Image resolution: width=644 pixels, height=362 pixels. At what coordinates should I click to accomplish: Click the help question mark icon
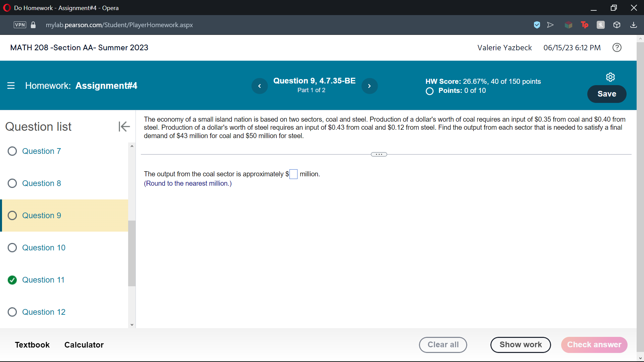pos(617,48)
